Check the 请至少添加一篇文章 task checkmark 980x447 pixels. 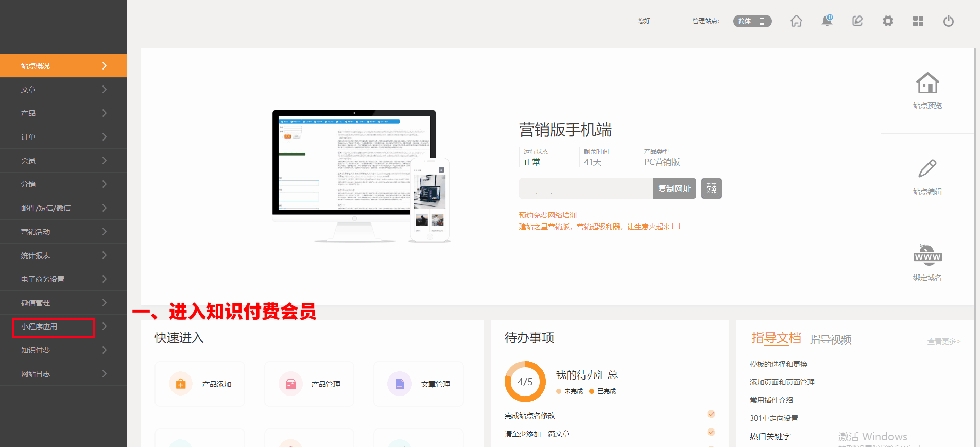point(711,432)
